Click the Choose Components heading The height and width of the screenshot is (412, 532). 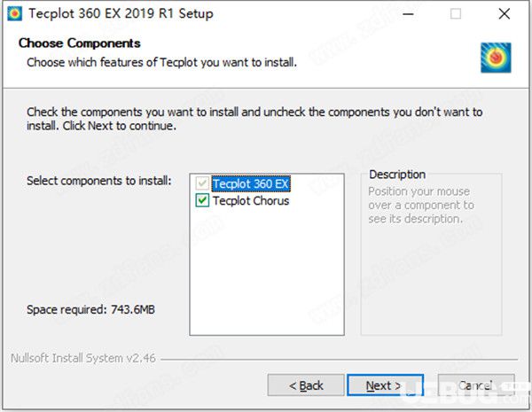coord(80,43)
